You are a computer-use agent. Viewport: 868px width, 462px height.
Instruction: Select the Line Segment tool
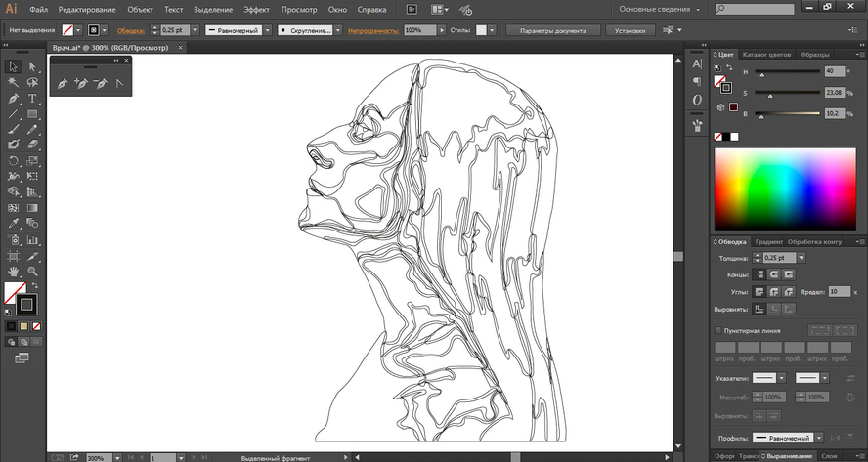click(14, 114)
